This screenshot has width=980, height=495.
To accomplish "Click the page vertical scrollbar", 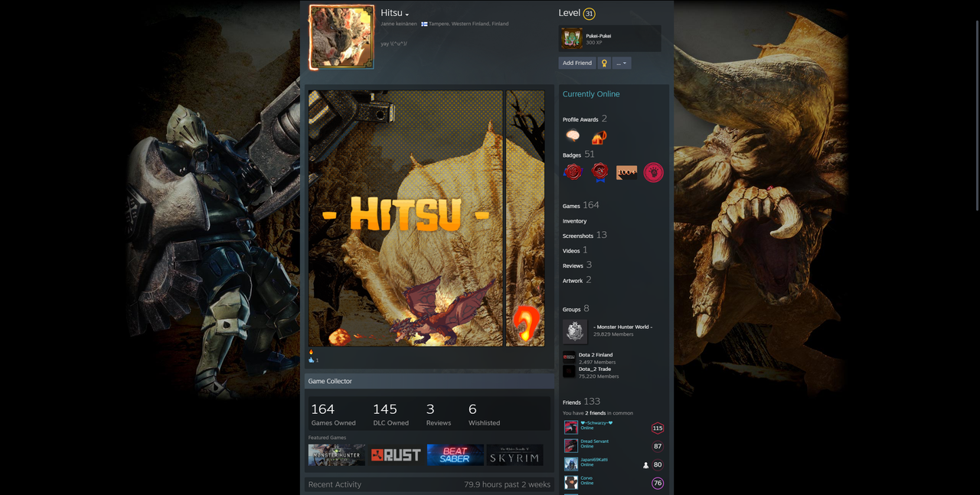I will coord(976,115).
